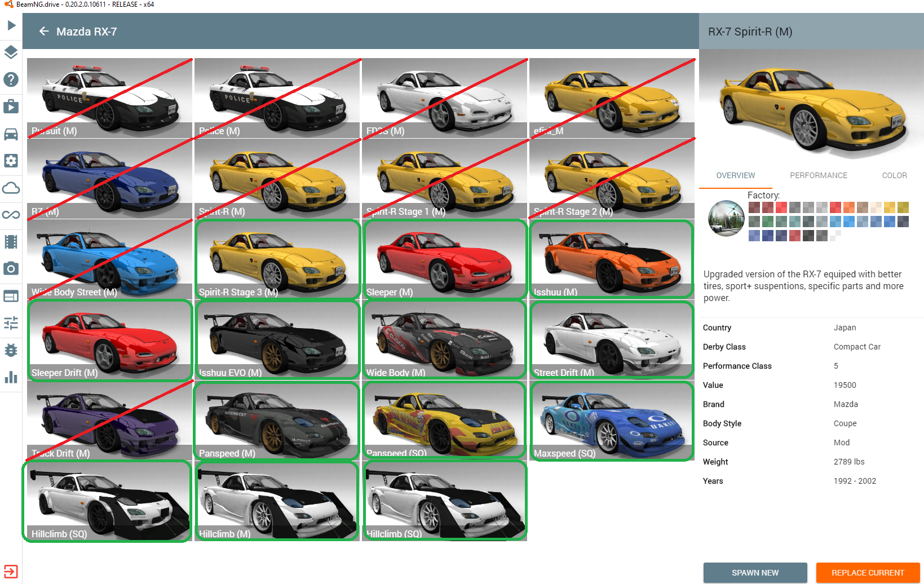Switch to the Overview tab
The width and height of the screenshot is (924, 584).
pyautogui.click(x=736, y=175)
